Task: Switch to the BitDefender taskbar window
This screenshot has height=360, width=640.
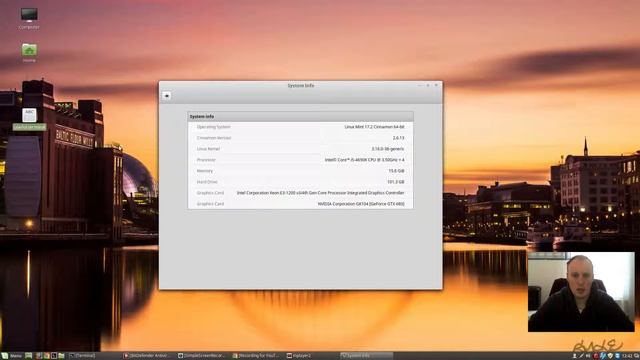Action: pyautogui.click(x=149, y=356)
